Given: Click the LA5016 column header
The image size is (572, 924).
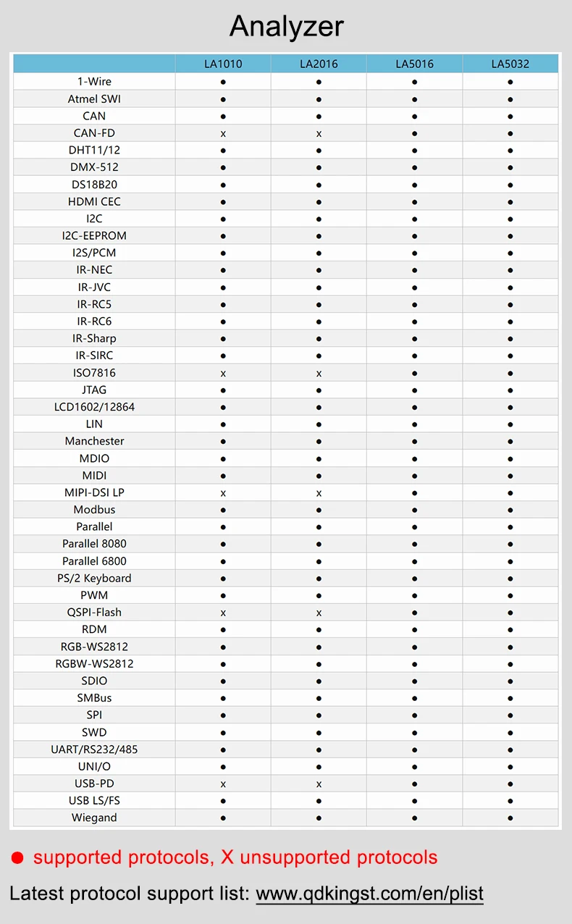Looking at the screenshot, I should (x=415, y=64).
